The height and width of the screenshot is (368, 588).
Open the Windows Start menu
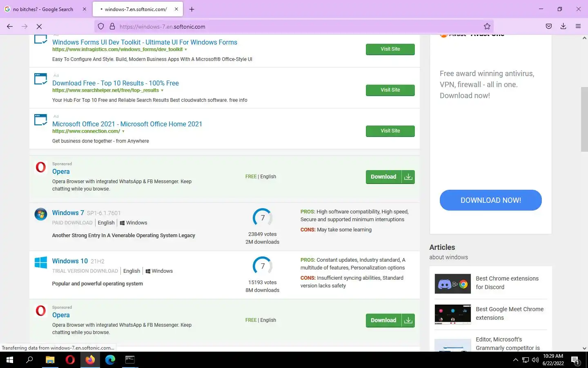point(10,360)
